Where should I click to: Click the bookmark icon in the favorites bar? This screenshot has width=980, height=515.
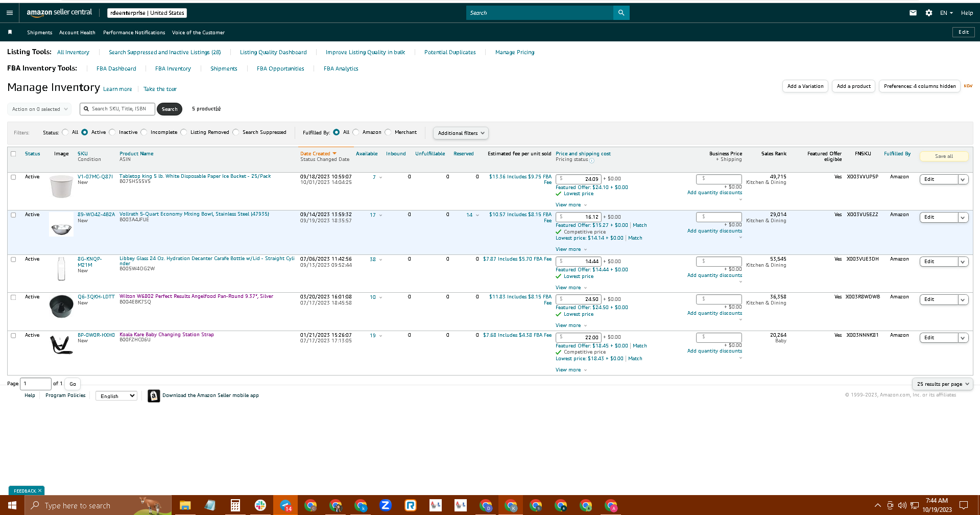coord(10,32)
